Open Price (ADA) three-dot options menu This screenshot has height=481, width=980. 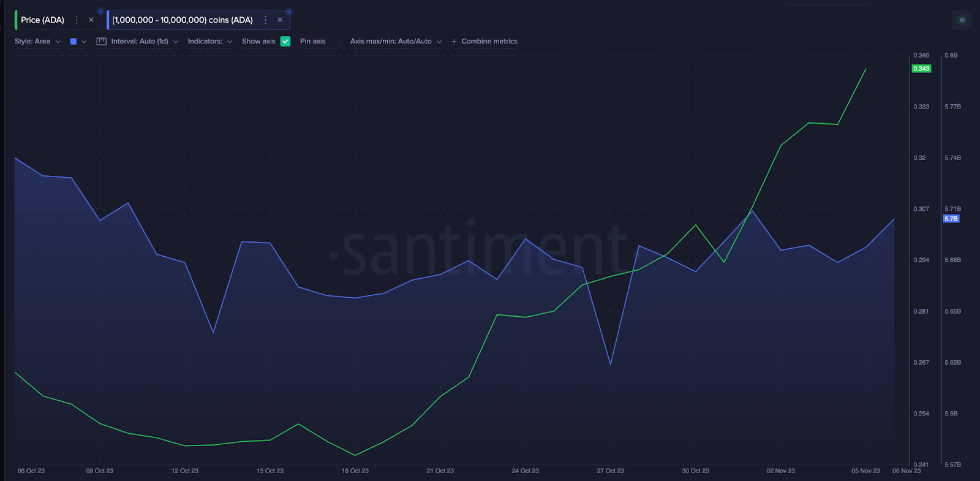pos(77,20)
